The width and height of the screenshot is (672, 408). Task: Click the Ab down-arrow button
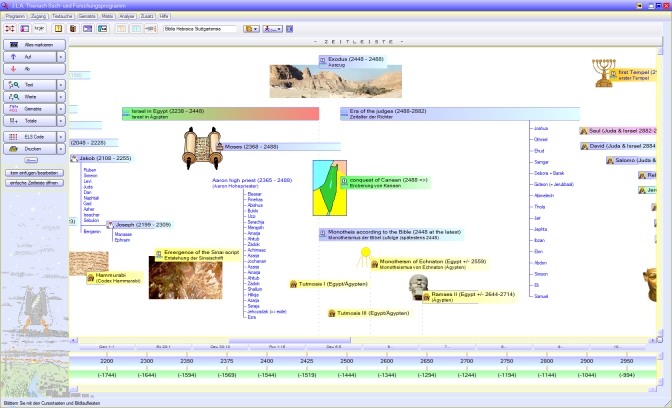(x=34, y=69)
